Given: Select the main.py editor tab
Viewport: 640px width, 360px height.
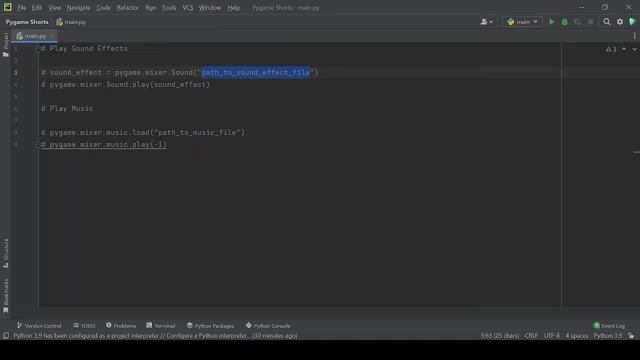Looking at the screenshot, I should [x=34, y=36].
